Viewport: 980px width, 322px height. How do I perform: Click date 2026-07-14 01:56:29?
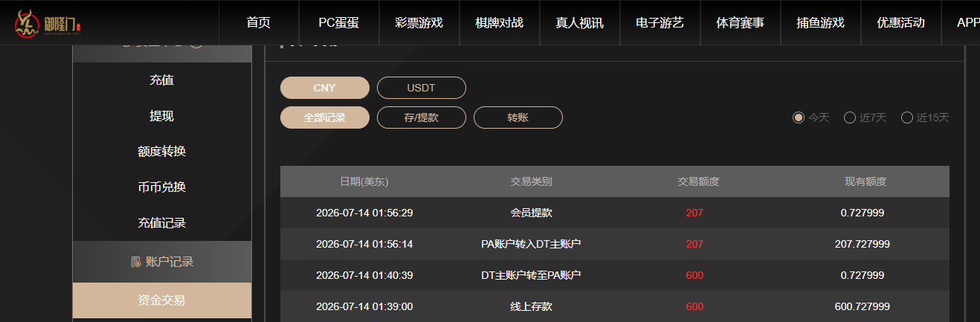[364, 213]
